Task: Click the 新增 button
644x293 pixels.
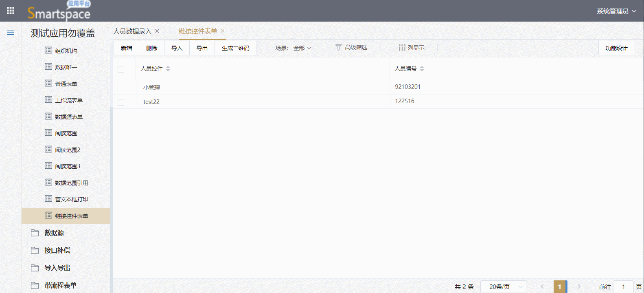Action: pos(127,48)
